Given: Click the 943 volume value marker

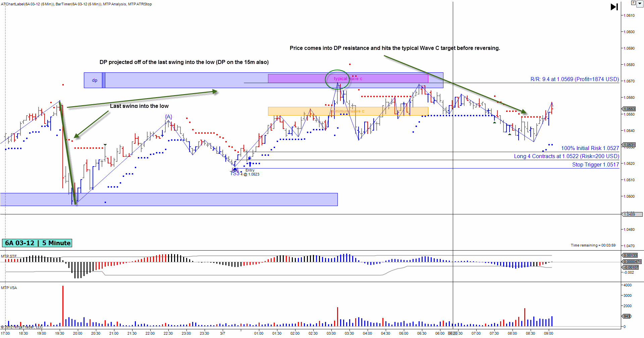Looking at the screenshot, I should click(627, 316).
